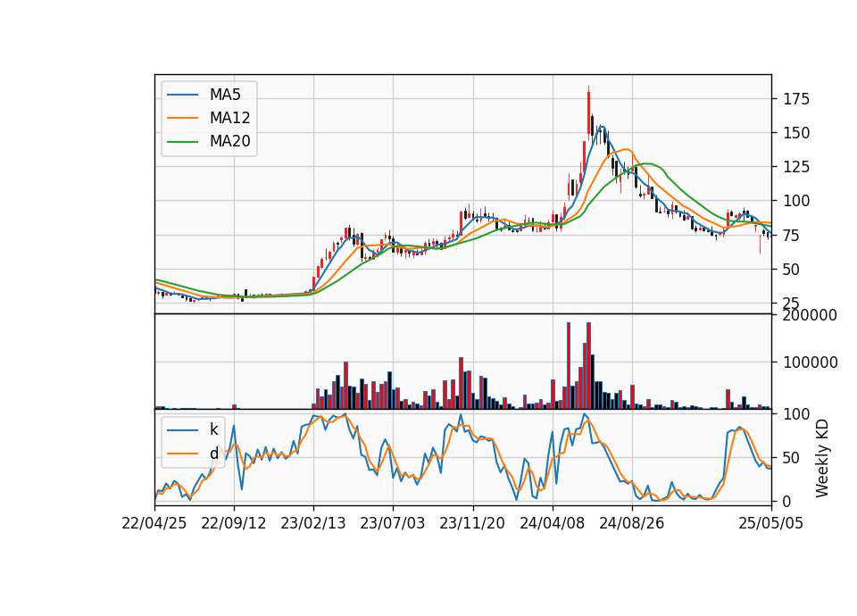Click the 200000 volume axis label
Viewport: 857px width, 616px height.
coord(810,315)
